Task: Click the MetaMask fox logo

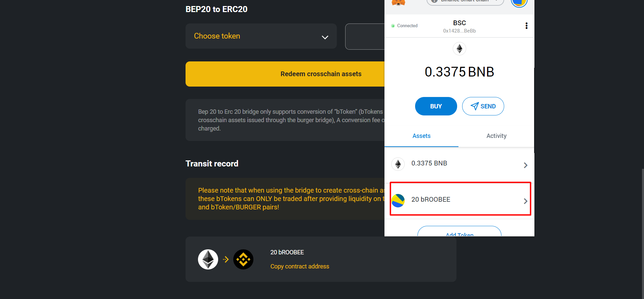Action: pos(398,2)
